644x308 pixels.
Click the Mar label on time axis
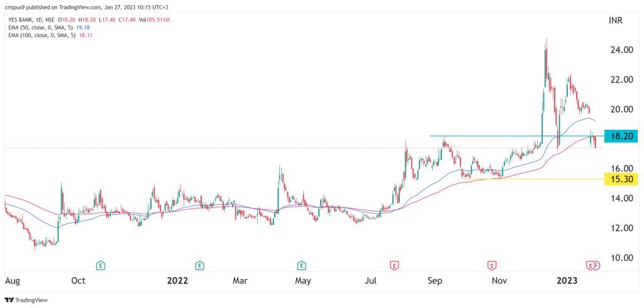(240, 282)
